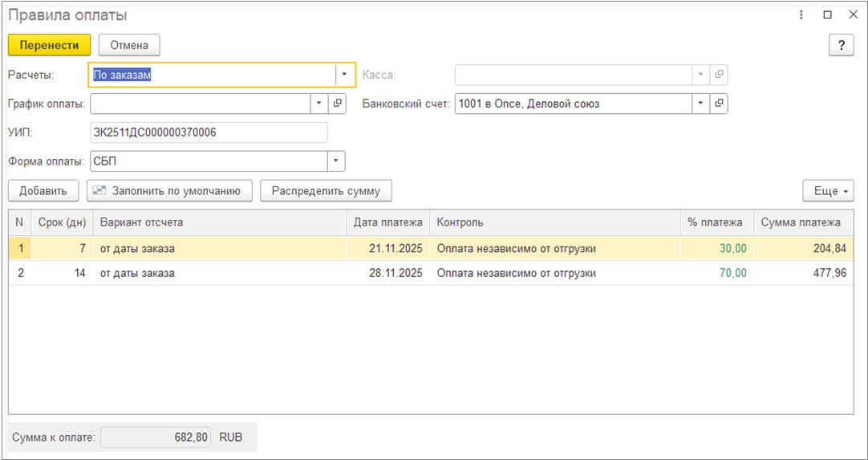Click the Добавить button
Screen dimensions: 868x460
43,191
